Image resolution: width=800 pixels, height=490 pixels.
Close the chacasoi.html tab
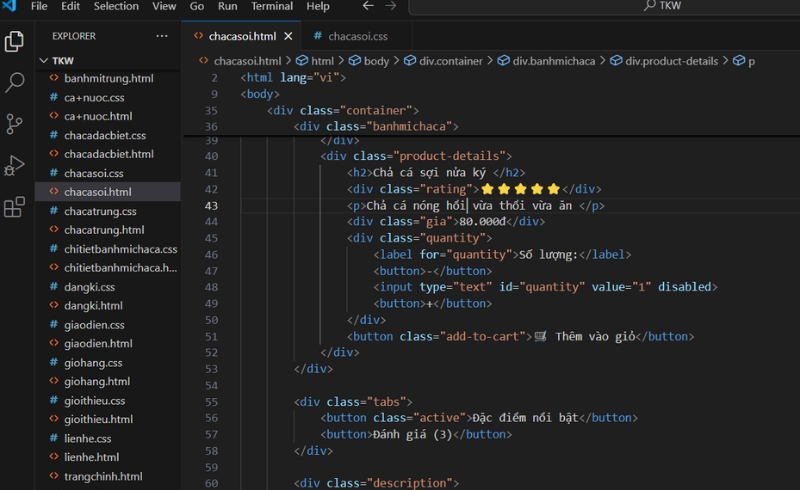tap(288, 36)
